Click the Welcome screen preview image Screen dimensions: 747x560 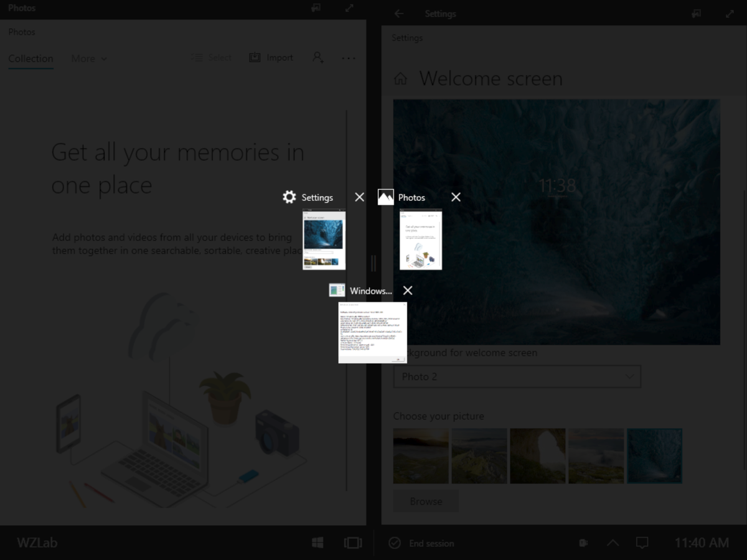point(557,222)
